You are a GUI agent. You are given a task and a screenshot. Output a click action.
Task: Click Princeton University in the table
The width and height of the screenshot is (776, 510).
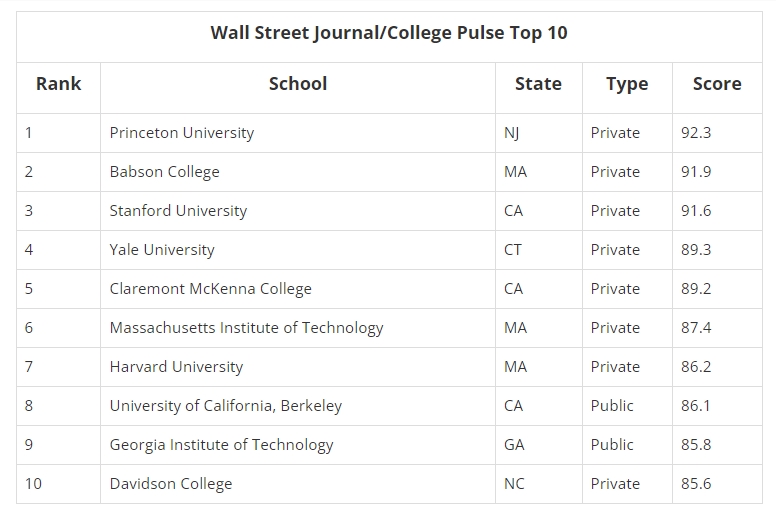point(182,133)
